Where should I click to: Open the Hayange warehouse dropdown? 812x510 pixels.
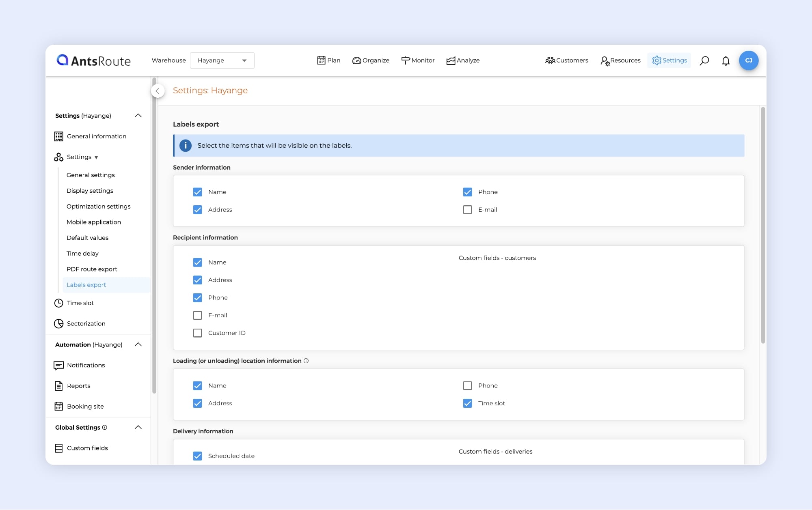click(222, 60)
